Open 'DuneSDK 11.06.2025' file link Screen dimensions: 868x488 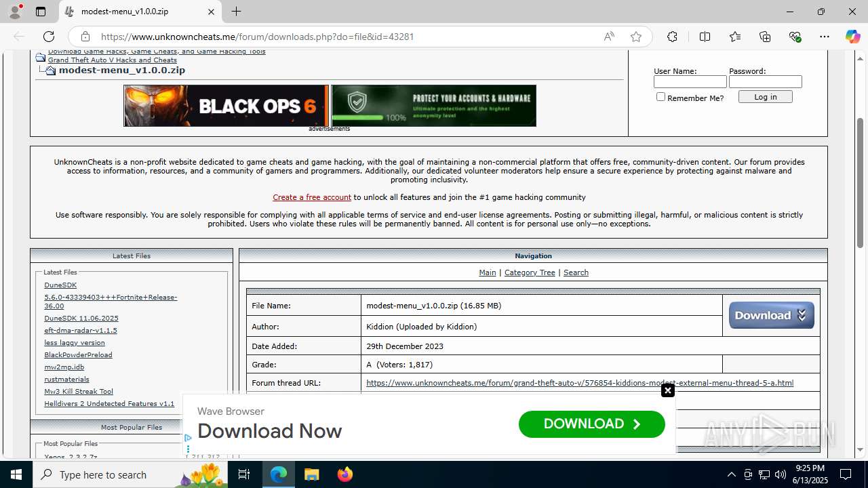click(x=81, y=319)
